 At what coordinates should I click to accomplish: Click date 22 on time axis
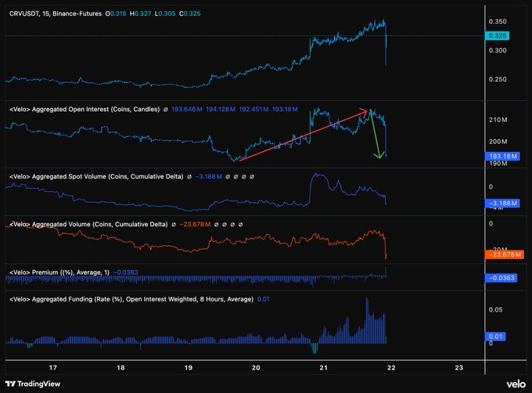click(x=391, y=367)
